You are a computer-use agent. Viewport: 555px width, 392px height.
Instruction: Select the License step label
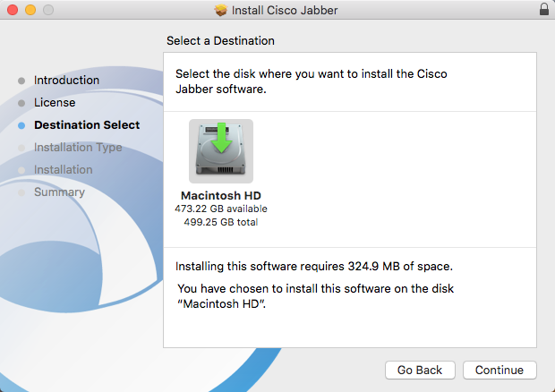(55, 103)
